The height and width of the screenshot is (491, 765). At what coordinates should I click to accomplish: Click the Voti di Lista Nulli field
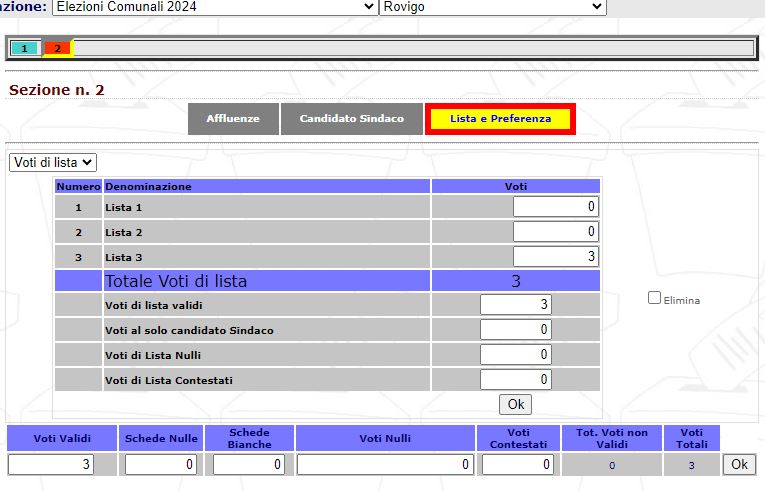tap(515, 355)
